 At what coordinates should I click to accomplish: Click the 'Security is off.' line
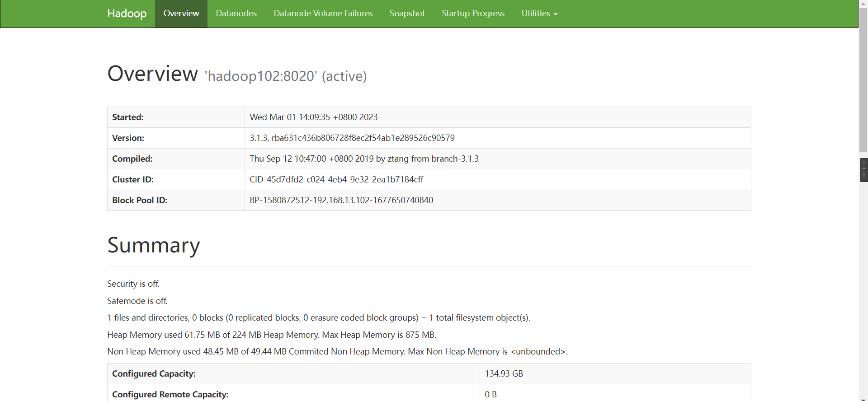coord(133,284)
